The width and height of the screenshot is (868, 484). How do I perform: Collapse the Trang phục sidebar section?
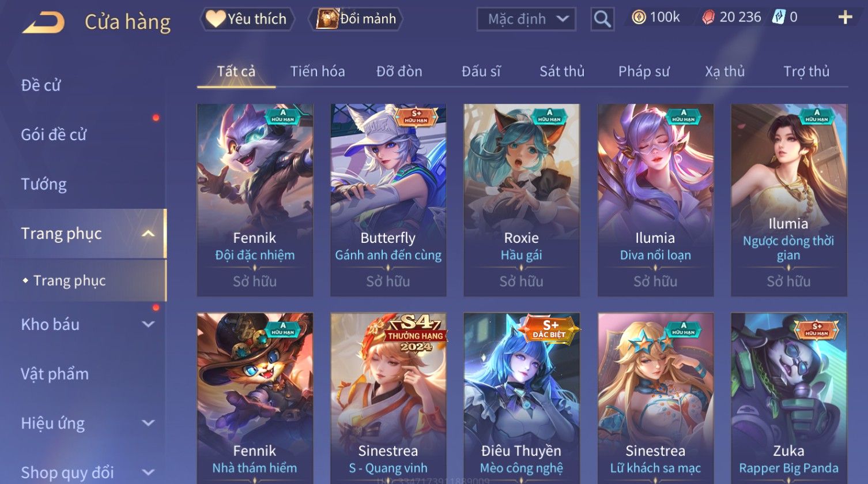[148, 234]
